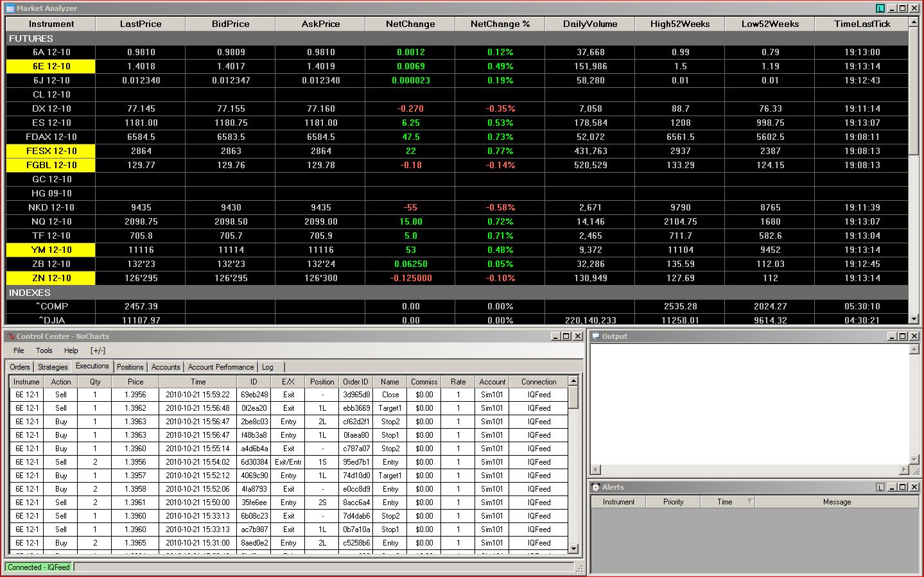Switch to the Strategies tab
The width and height of the screenshot is (924, 577).
[53, 367]
